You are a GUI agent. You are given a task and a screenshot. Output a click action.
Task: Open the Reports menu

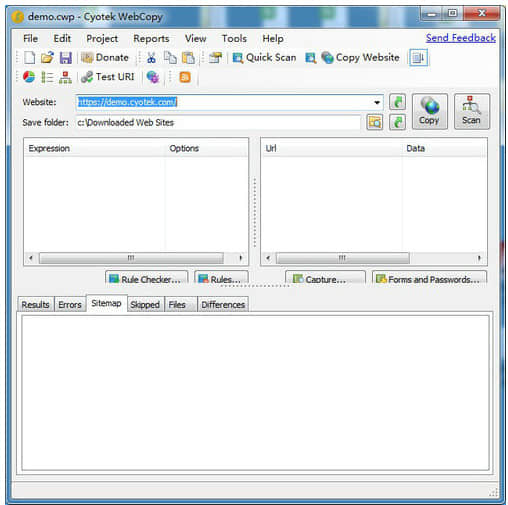pyautogui.click(x=151, y=39)
